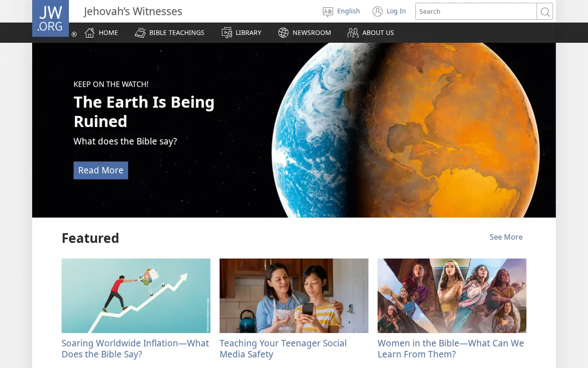Click the globe Newsroom icon
This screenshot has width=588, height=368.
[x=283, y=33]
